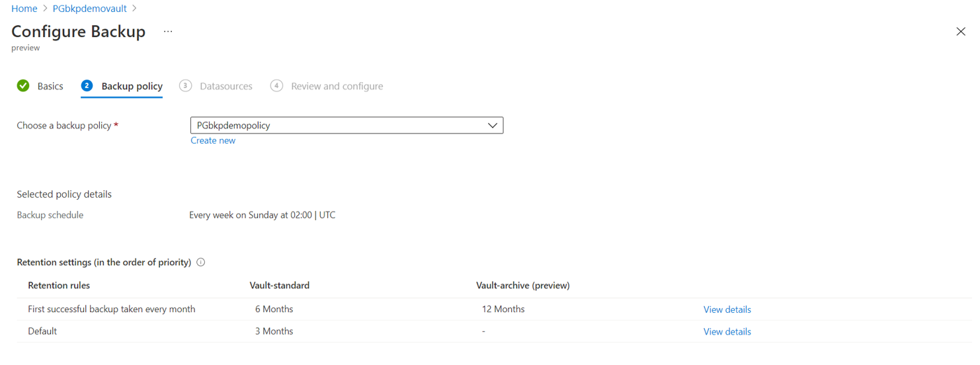Switch to the Basics tab
This screenshot has height=365, width=980.
[50, 87]
